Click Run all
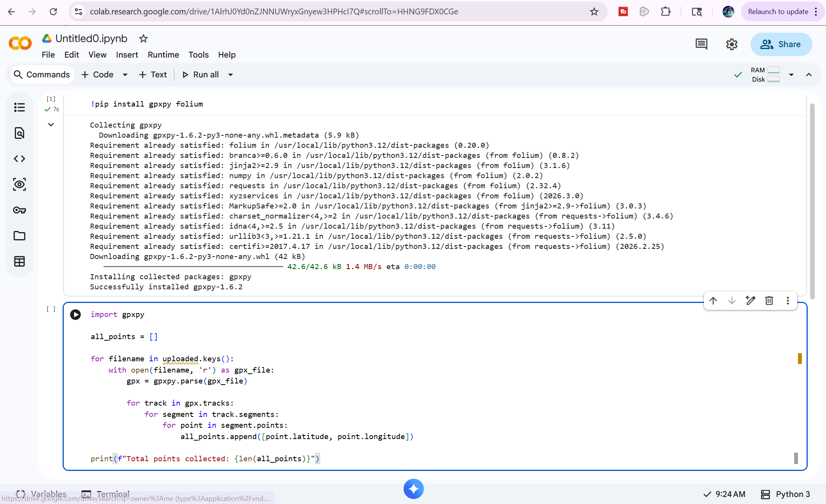The height and width of the screenshot is (504, 826). pos(201,75)
